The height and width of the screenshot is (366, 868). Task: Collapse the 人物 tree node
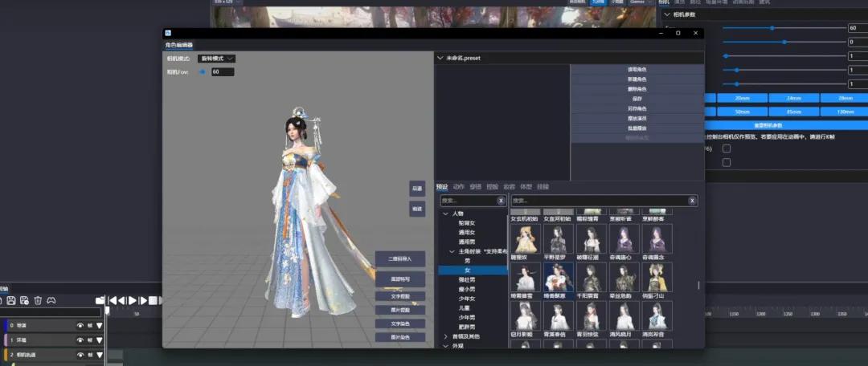click(x=445, y=213)
